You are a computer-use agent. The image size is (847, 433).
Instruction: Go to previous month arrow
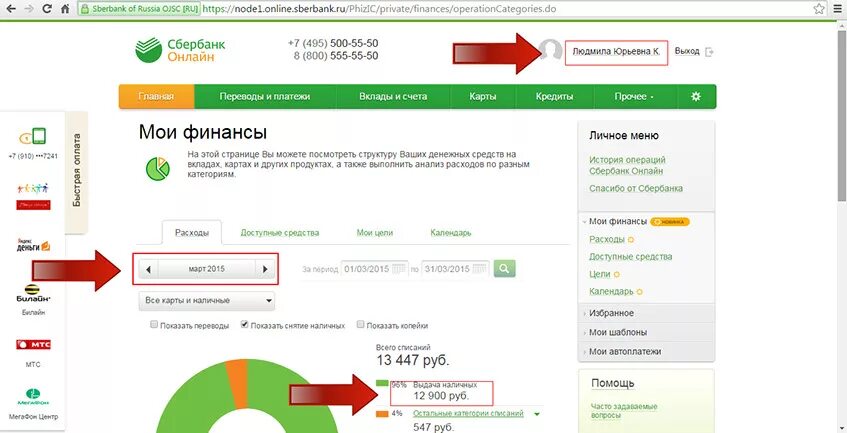149,268
